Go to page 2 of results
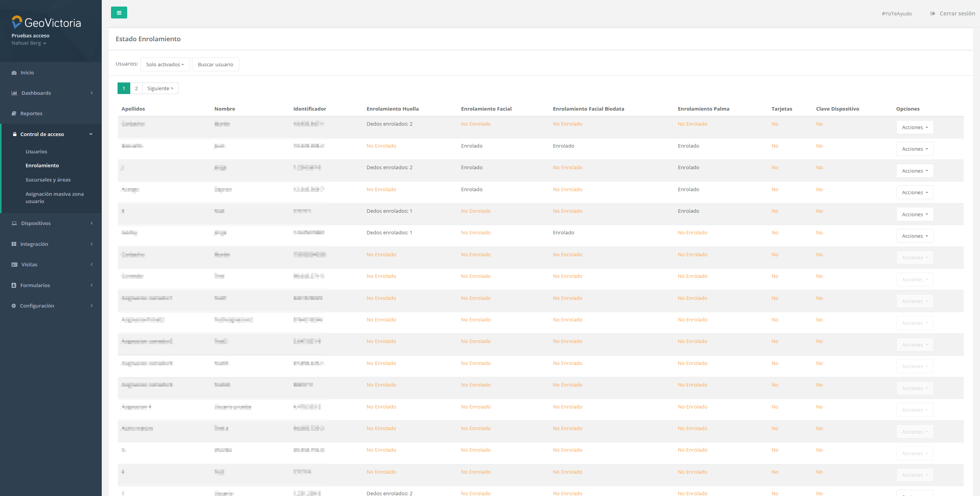This screenshot has width=980, height=496. (136, 88)
